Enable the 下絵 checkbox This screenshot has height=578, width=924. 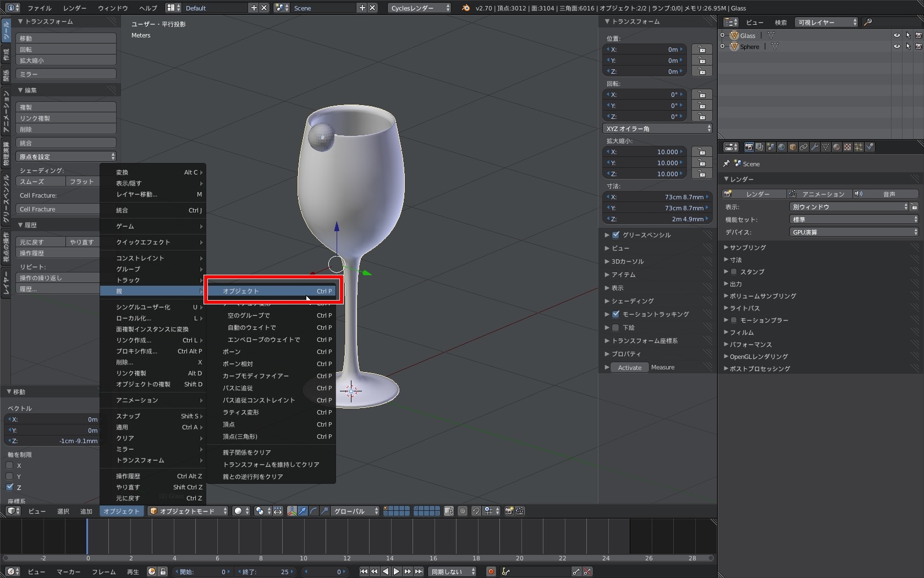coord(616,328)
